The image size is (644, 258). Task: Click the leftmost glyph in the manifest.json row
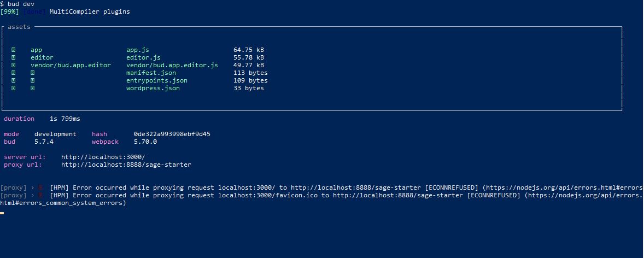click(x=14, y=73)
